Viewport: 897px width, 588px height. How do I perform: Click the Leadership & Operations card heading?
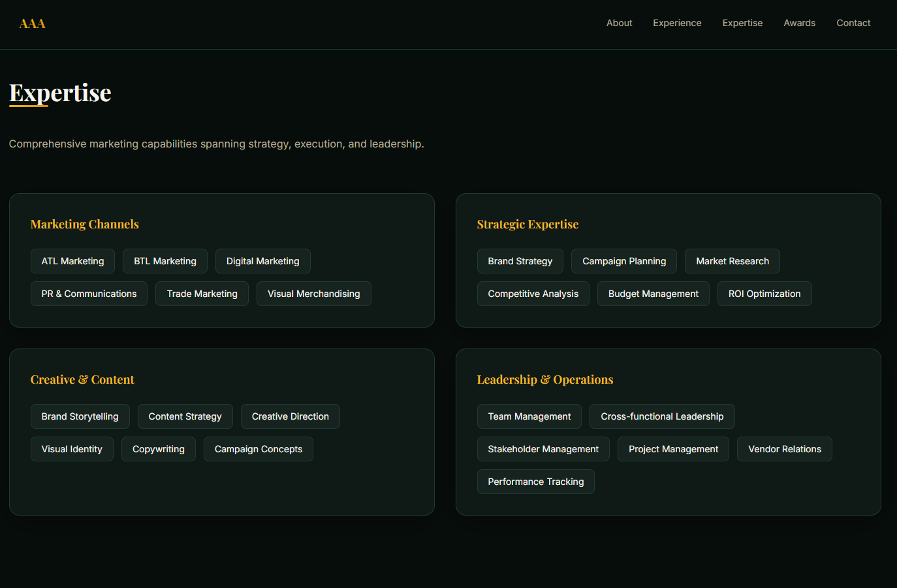tap(545, 380)
